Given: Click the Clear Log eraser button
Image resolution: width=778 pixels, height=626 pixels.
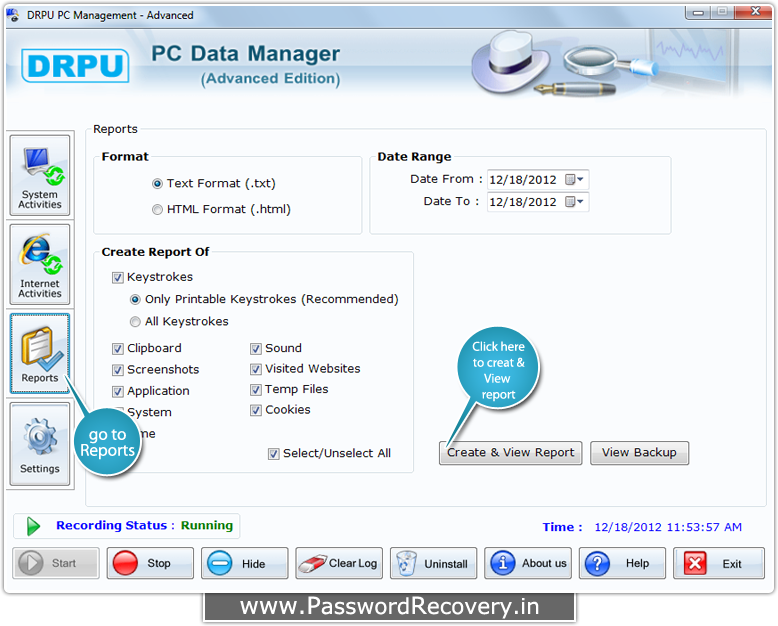Looking at the screenshot, I should click(x=339, y=563).
